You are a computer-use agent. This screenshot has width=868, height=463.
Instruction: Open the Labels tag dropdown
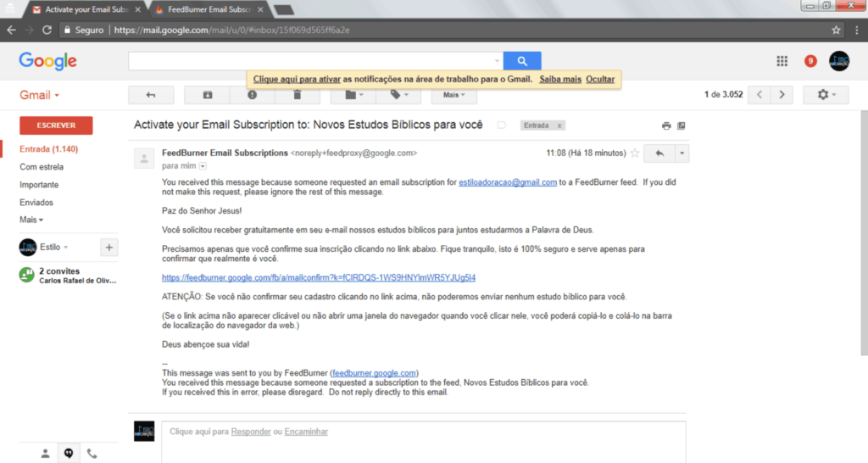click(x=398, y=95)
